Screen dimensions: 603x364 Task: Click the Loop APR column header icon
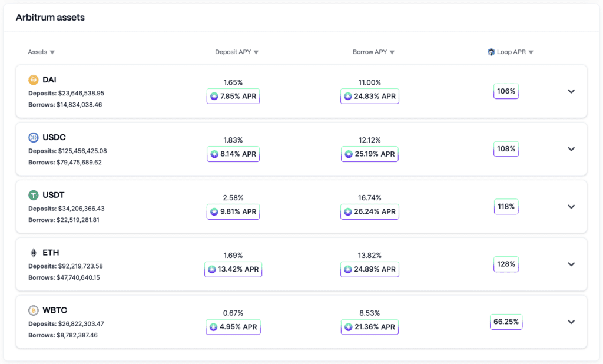click(491, 52)
